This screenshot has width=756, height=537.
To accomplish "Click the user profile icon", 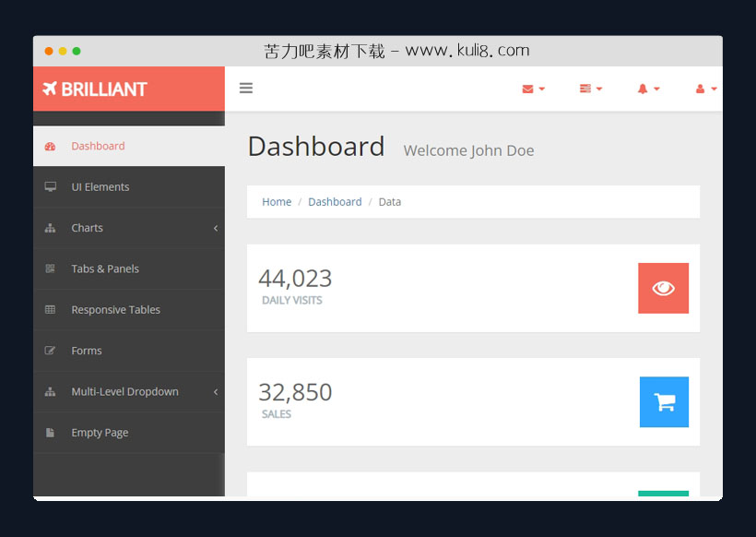I will tap(702, 89).
